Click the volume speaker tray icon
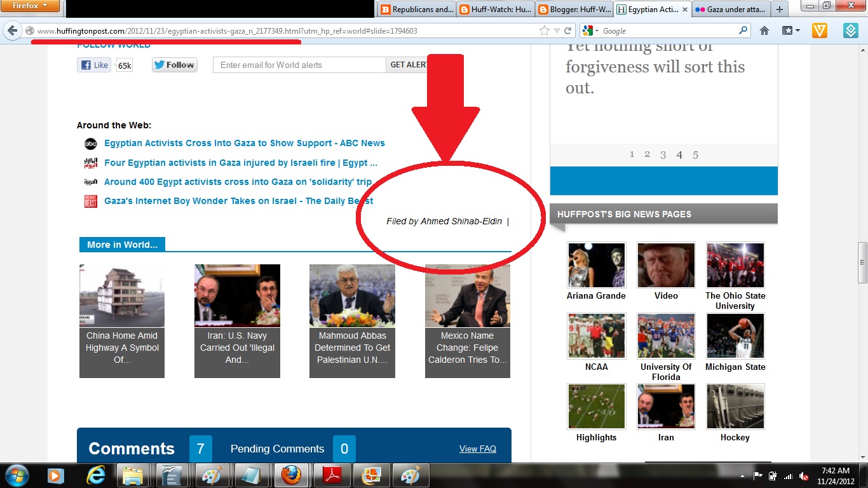Image resolution: width=868 pixels, height=488 pixels. tap(804, 476)
